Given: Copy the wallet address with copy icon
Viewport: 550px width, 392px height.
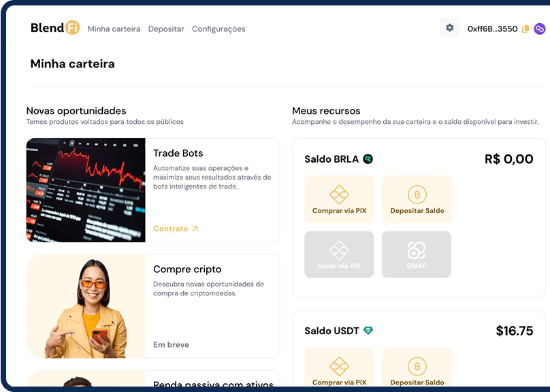Looking at the screenshot, I should point(525,29).
